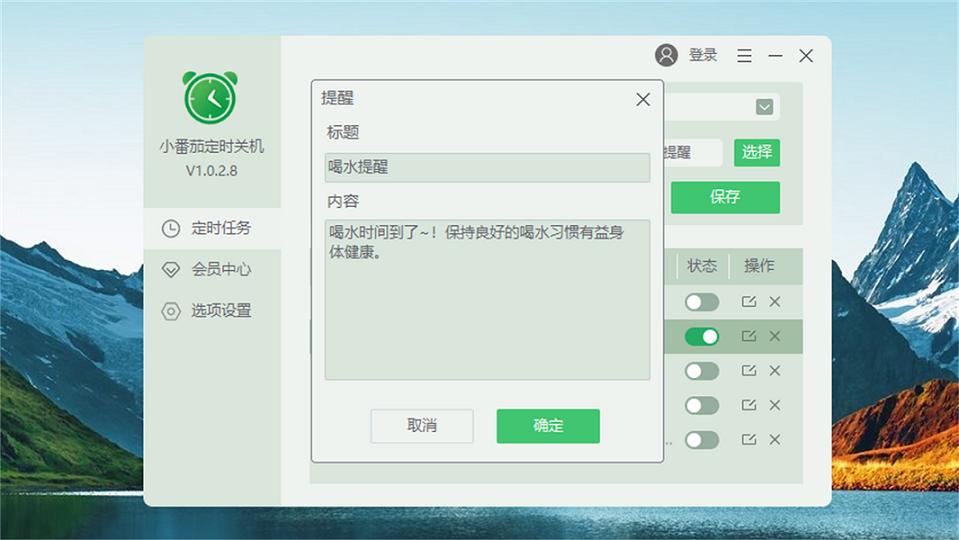Delete the first task in the list
Screen dimensions: 959x540
pos(775,301)
